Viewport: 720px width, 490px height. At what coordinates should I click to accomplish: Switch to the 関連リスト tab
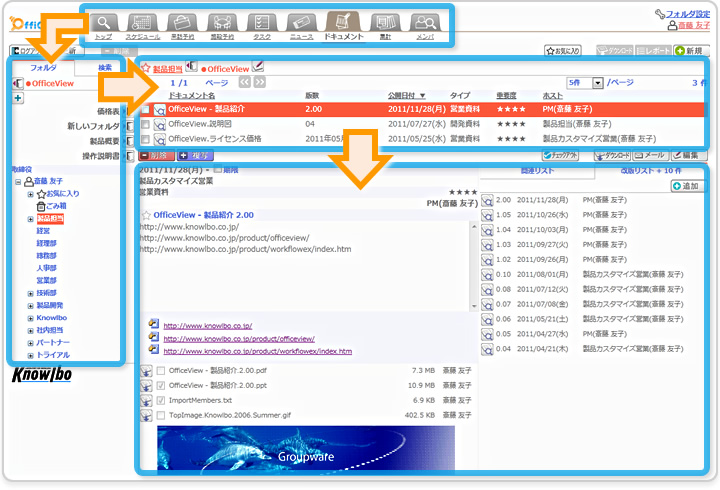click(x=537, y=171)
